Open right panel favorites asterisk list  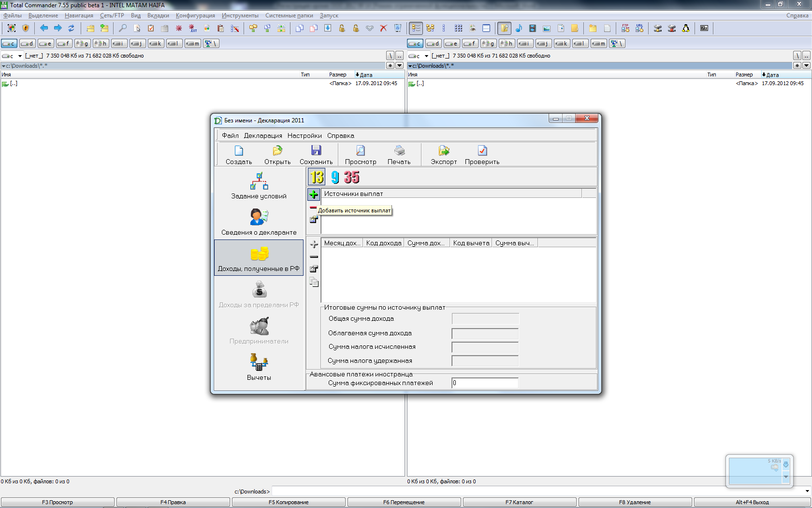797,65
